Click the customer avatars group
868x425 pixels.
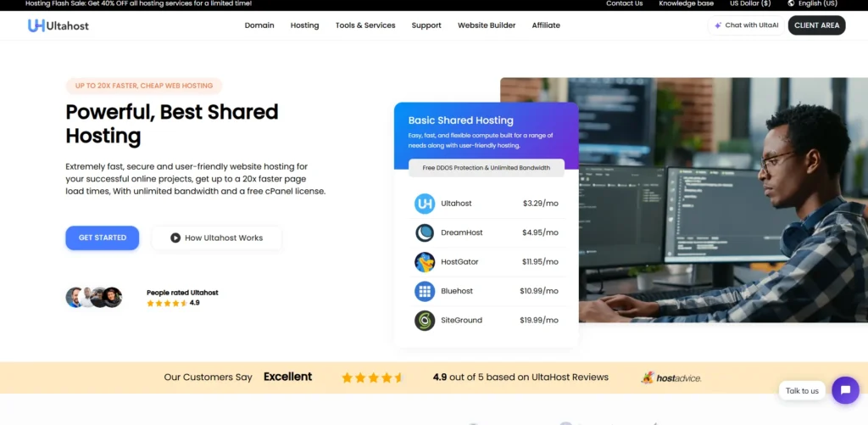coord(93,298)
